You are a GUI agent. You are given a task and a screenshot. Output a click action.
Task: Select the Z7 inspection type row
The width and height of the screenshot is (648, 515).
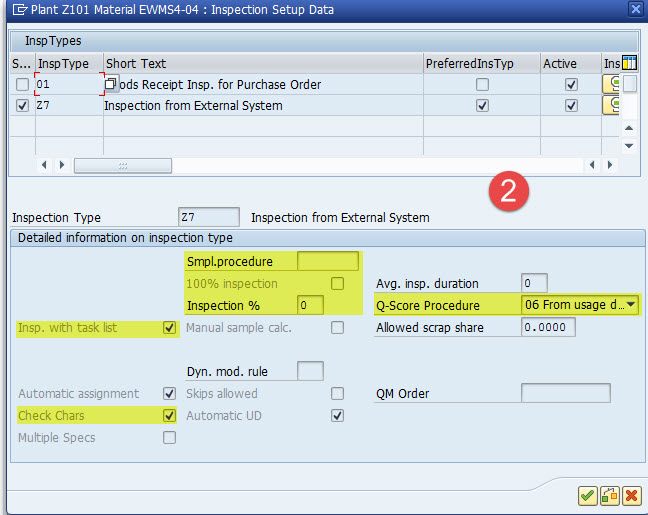click(22, 105)
